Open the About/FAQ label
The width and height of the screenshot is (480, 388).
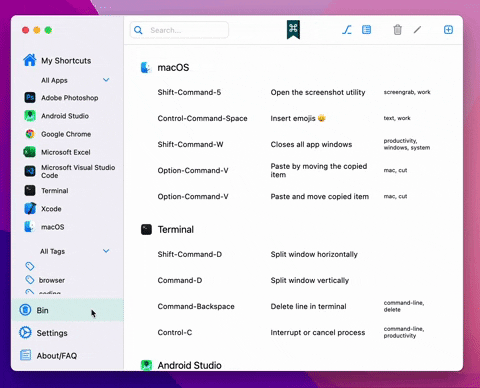[x=57, y=356]
